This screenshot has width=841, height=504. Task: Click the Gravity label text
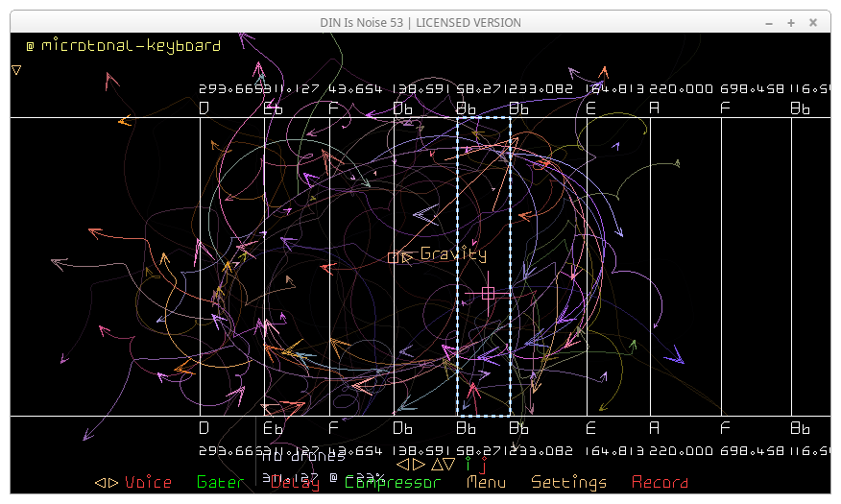click(453, 254)
